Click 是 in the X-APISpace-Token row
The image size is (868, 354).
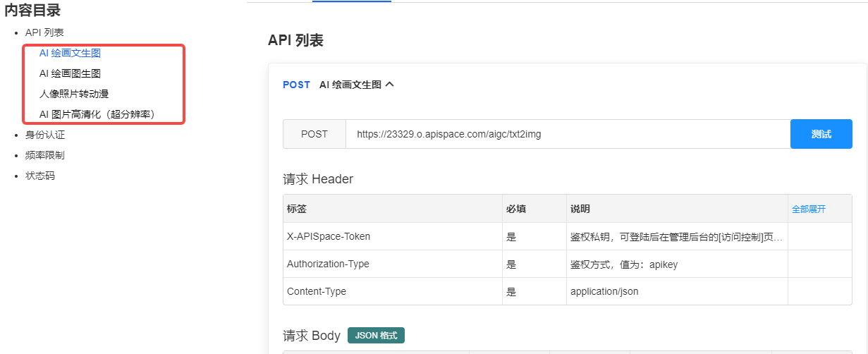click(x=511, y=236)
